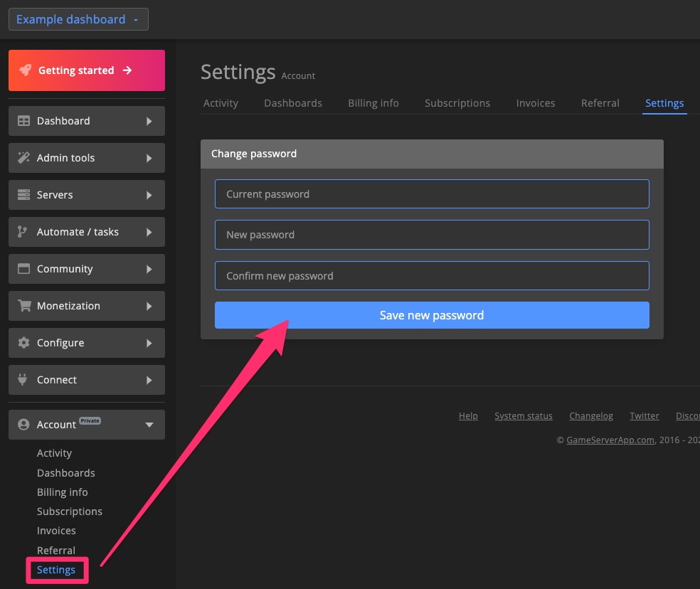Focus the Current password field

click(x=432, y=194)
